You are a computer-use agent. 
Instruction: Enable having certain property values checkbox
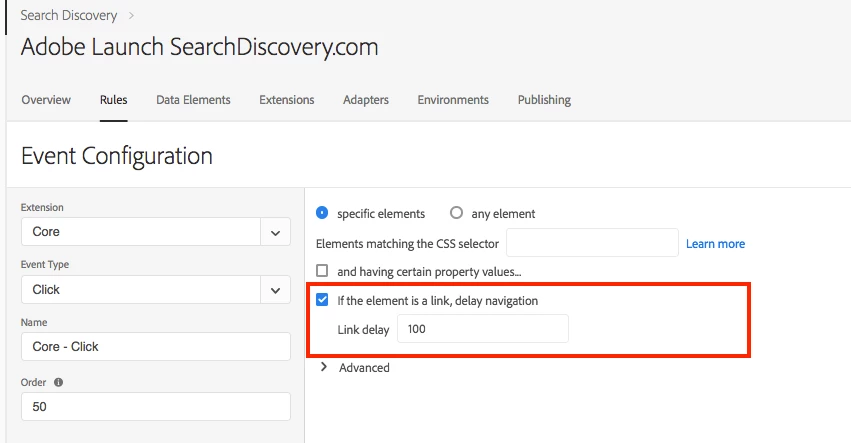click(x=322, y=270)
